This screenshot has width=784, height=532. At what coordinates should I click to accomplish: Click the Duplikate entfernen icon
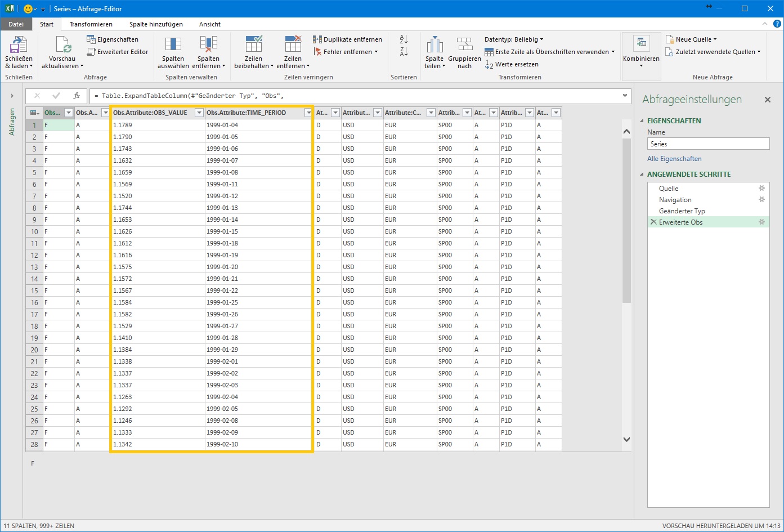tap(348, 39)
